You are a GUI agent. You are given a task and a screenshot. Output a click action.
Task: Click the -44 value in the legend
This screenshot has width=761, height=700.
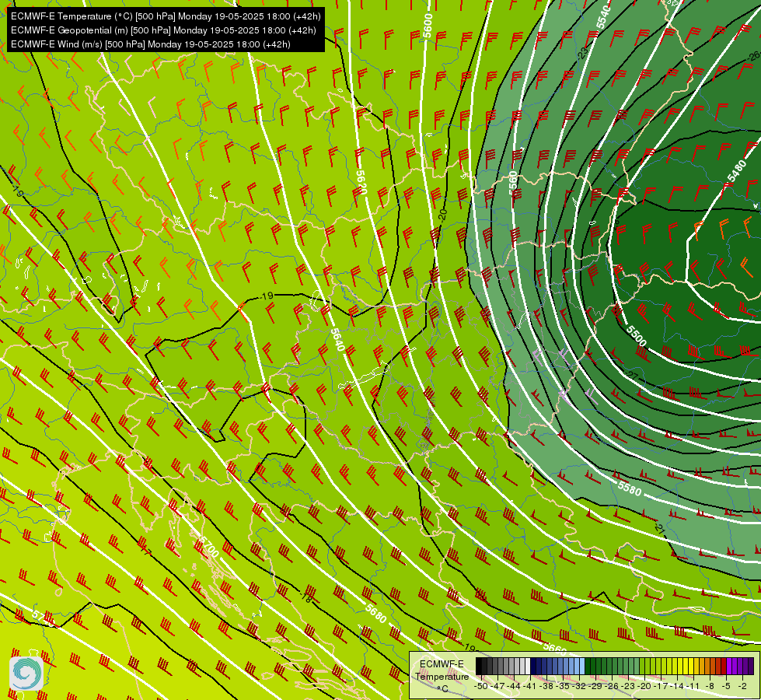tap(515, 686)
